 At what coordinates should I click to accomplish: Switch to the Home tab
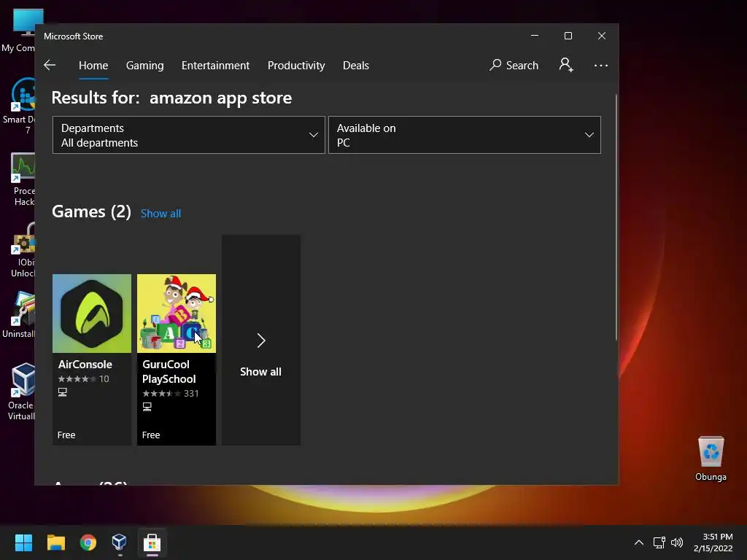click(93, 65)
